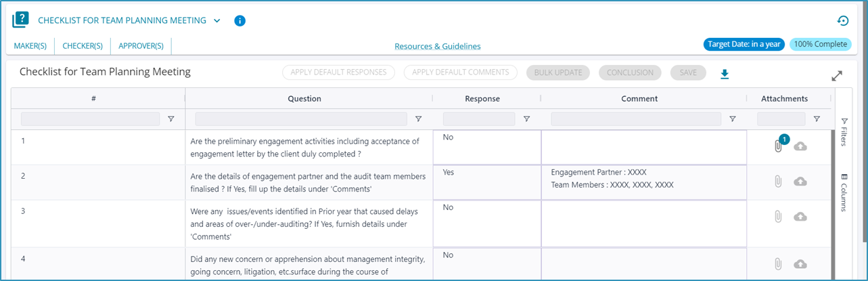Click the paperclip attachment icon for question 3
The height and width of the screenshot is (281, 868).
(778, 216)
